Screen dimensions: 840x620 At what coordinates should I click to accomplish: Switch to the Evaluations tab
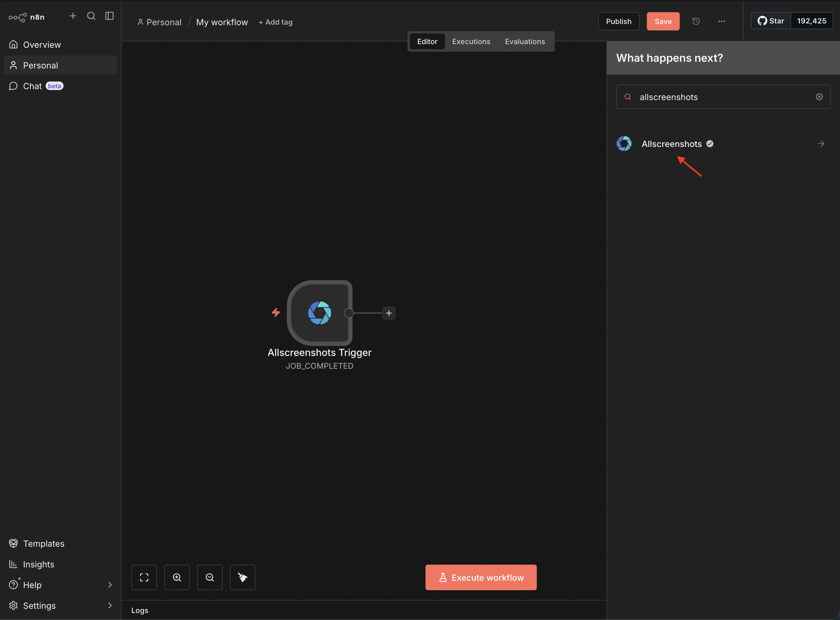tap(525, 41)
